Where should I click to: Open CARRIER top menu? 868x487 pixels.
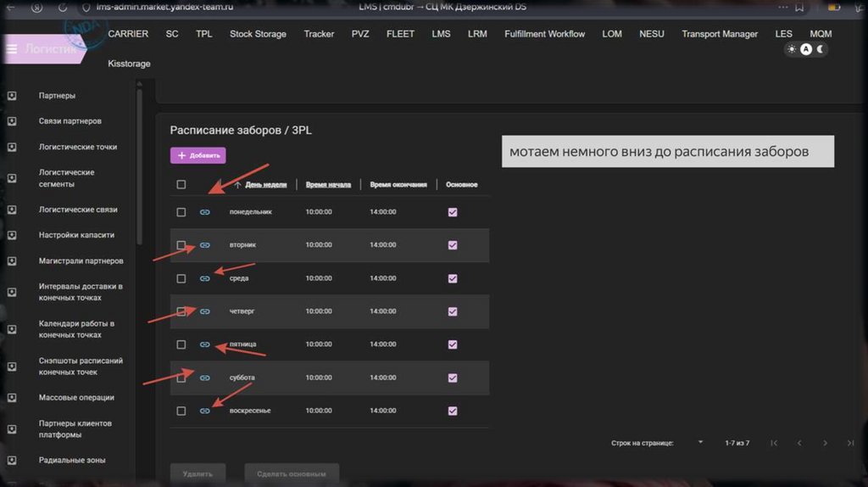[128, 34]
